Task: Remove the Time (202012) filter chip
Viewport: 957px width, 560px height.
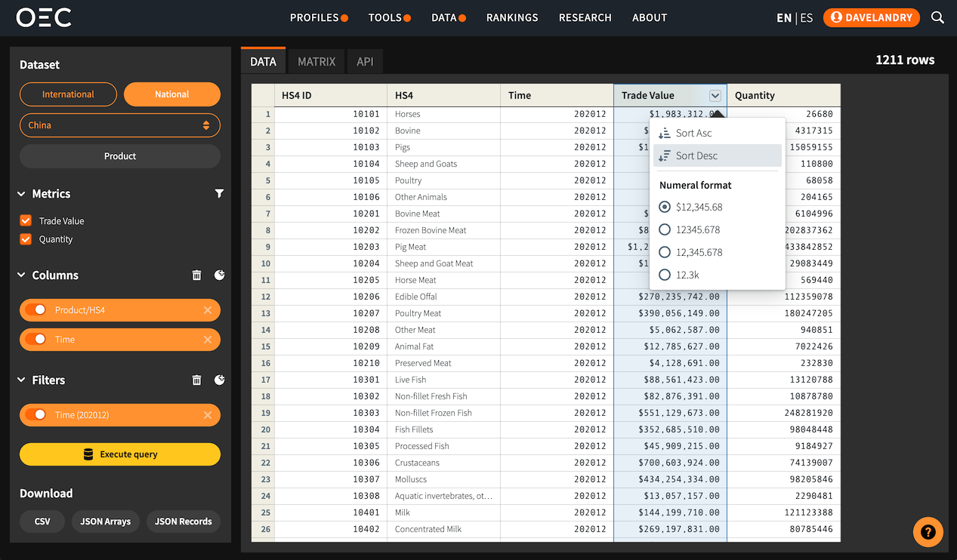Action: click(208, 415)
